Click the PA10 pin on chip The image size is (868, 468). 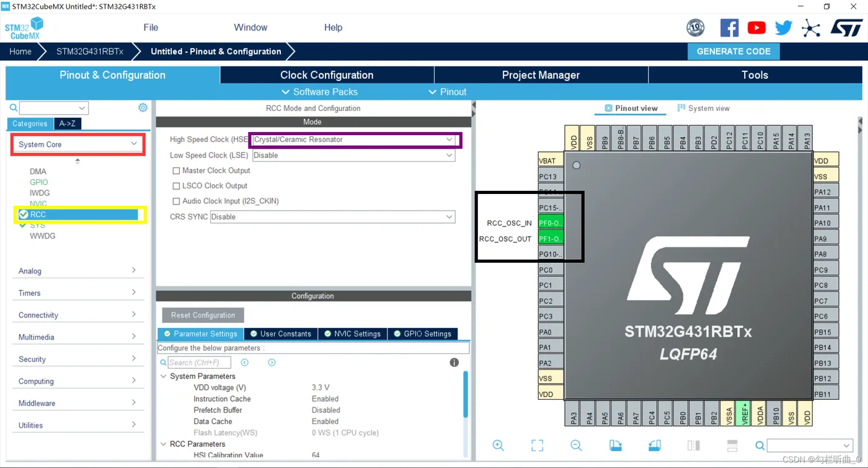(826, 223)
